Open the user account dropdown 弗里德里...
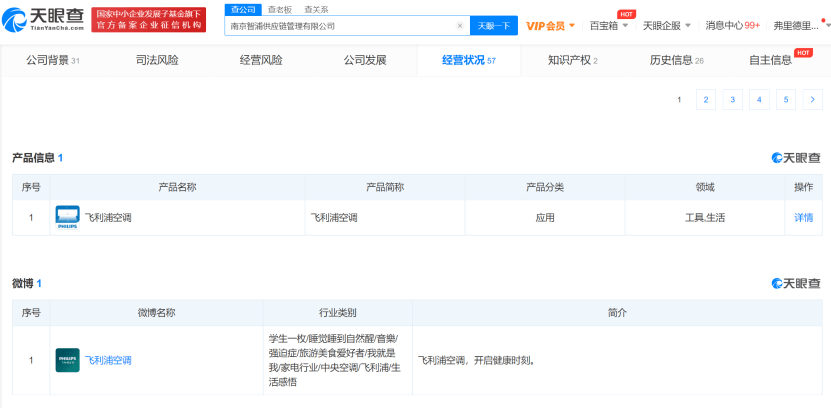Viewport: 831px width, 408px height. click(x=800, y=25)
